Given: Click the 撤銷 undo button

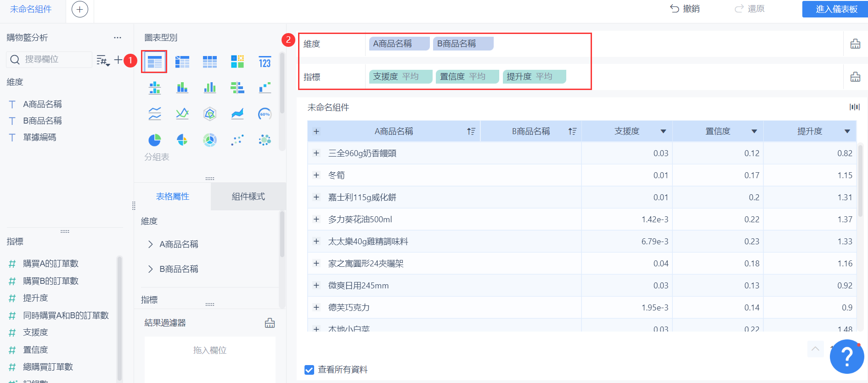Looking at the screenshot, I should (685, 9).
